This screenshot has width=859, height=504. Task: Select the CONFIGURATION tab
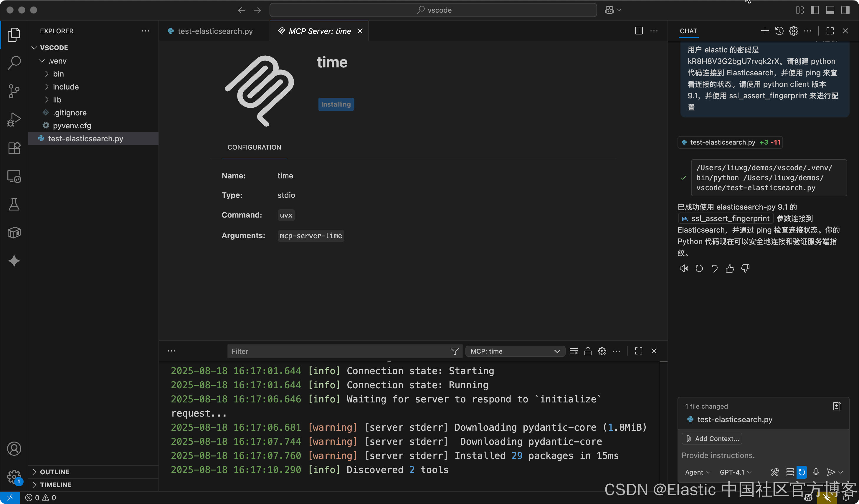point(254,147)
